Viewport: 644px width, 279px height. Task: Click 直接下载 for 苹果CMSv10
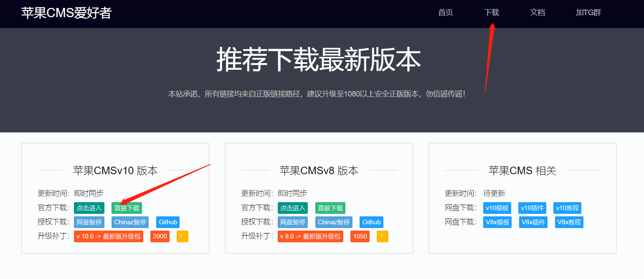127,208
